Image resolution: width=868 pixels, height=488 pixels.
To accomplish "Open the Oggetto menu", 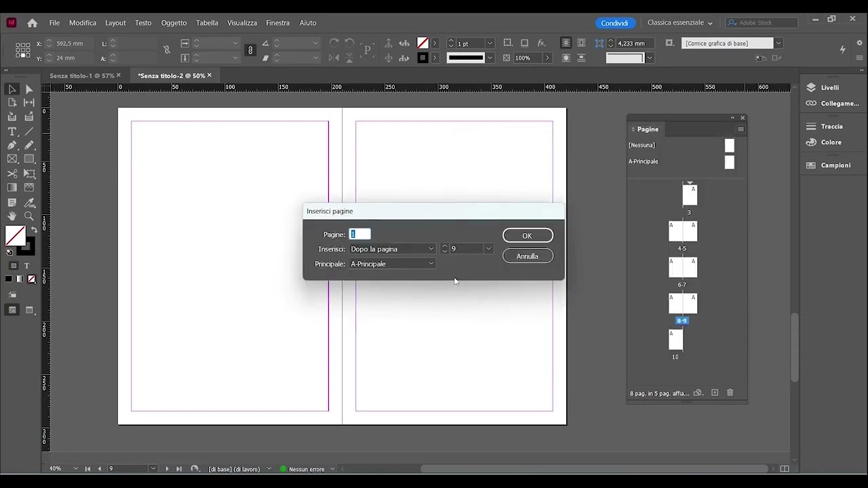I will [174, 23].
